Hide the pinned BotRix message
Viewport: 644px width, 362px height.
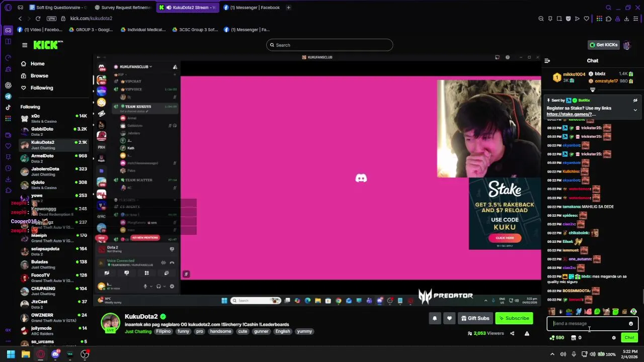[635, 101]
